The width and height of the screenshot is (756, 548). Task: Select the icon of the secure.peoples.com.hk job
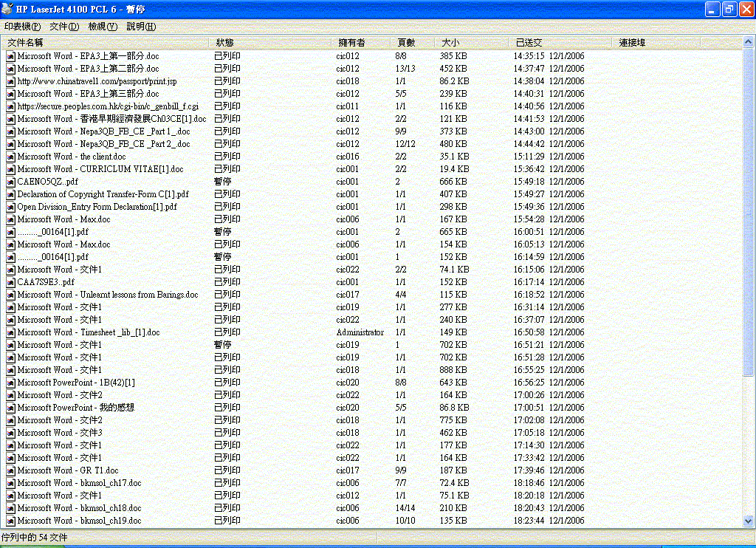click(x=10, y=106)
